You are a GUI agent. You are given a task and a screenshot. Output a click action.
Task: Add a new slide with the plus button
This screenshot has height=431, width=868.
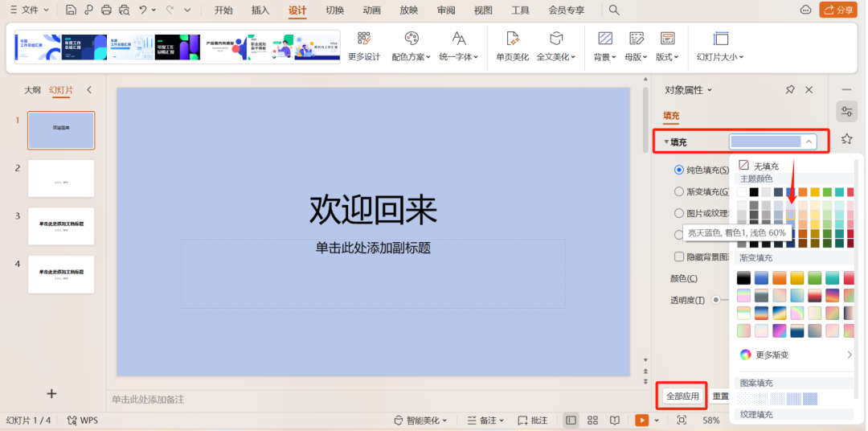(x=51, y=394)
